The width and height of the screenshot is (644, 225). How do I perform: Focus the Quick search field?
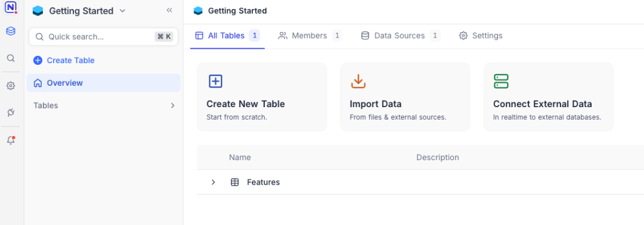104,37
